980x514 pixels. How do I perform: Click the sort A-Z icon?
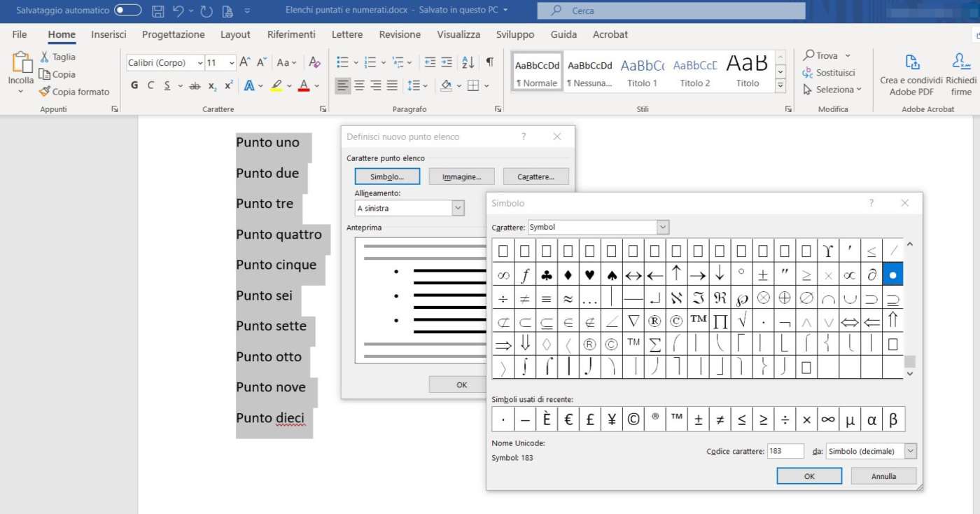click(468, 62)
